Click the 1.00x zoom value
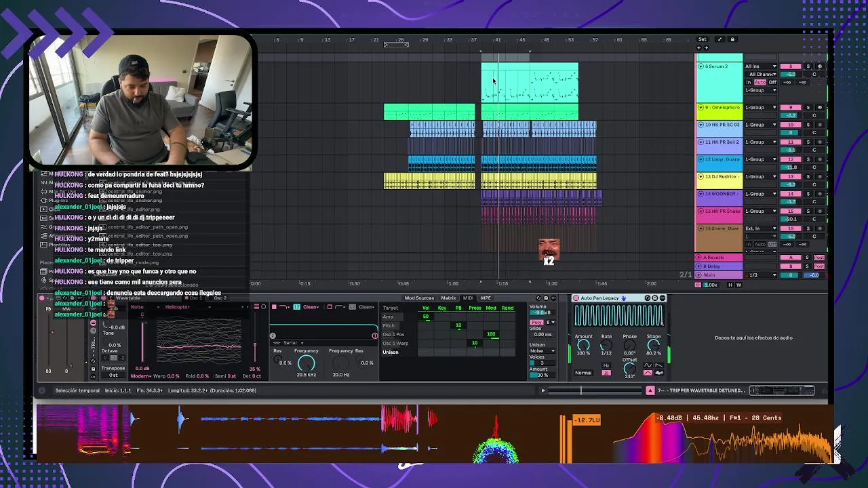868x488 pixels. 711,285
